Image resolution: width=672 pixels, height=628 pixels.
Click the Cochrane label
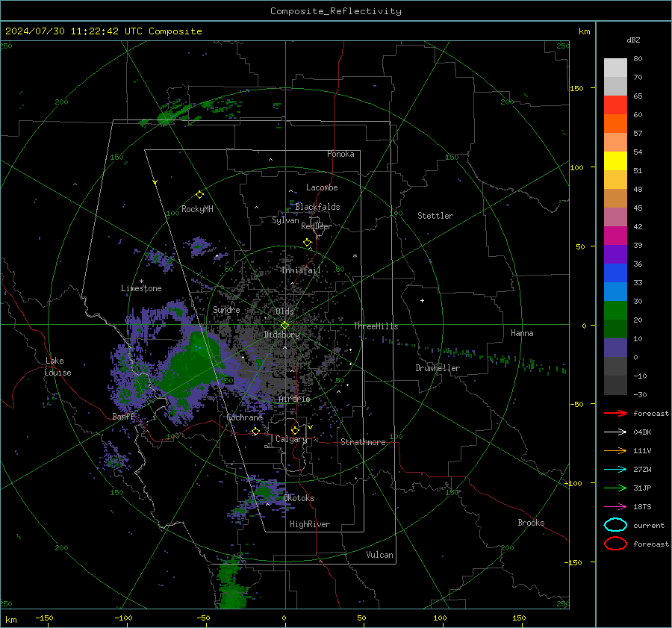[244, 417]
